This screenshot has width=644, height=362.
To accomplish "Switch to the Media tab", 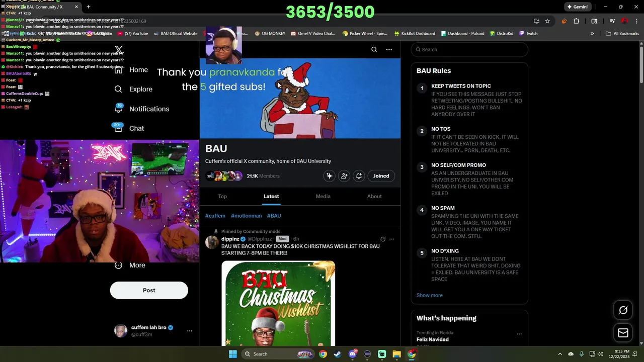I will pyautogui.click(x=323, y=196).
